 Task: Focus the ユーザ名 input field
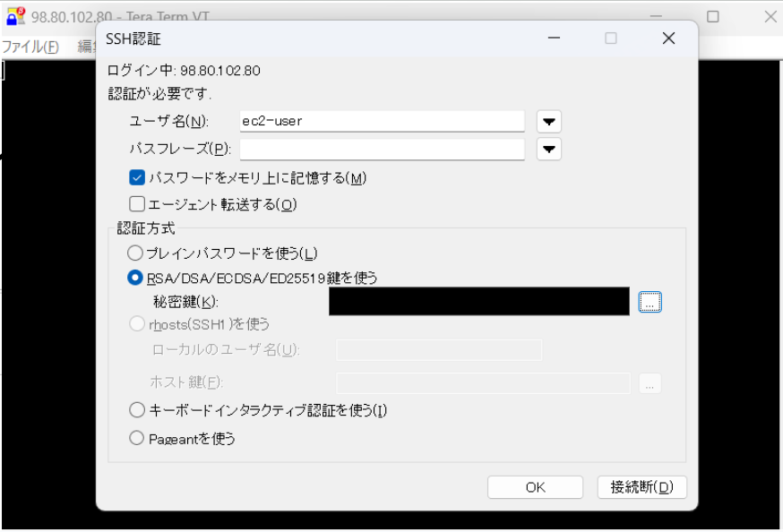(382, 121)
